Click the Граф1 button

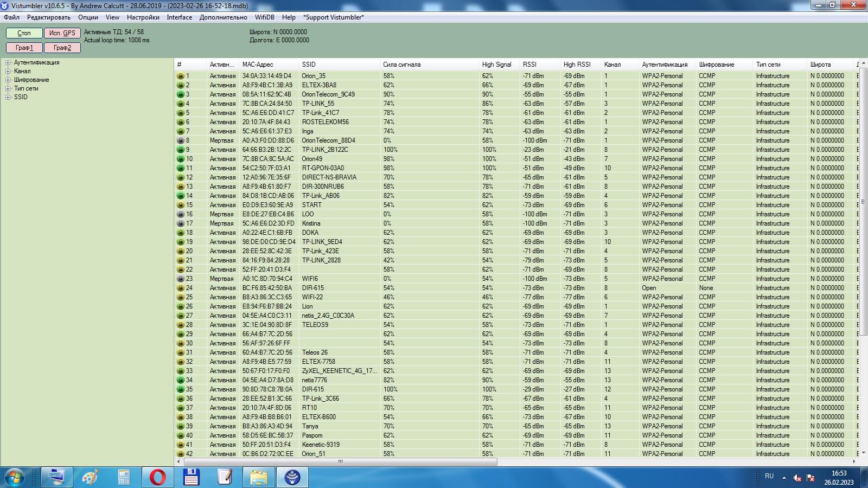pos(24,48)
